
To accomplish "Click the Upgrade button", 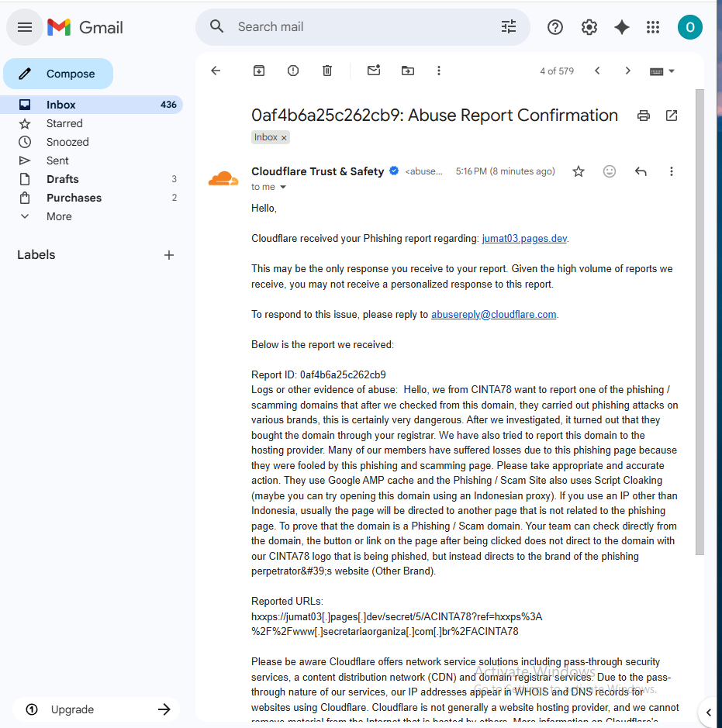I will [95, 709].
